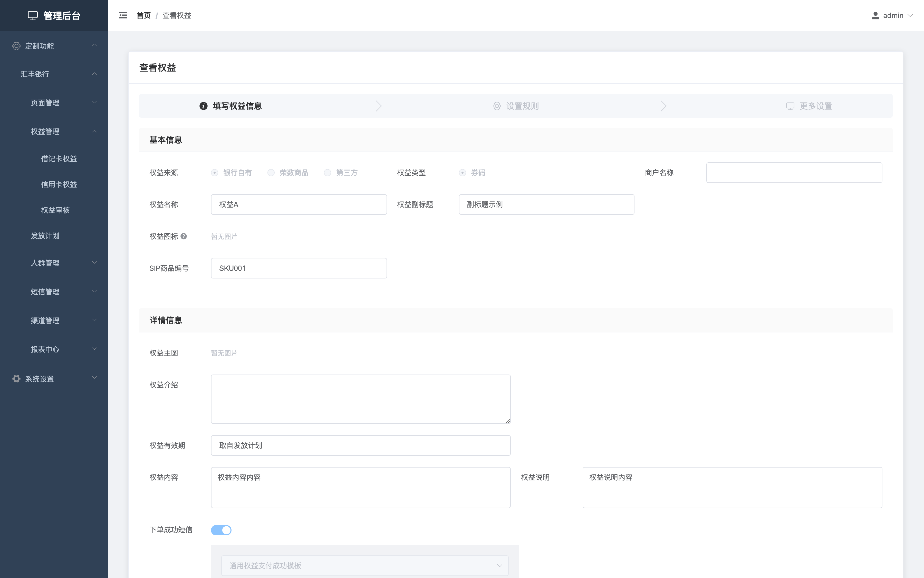Go to the 更多设置 step
The height and width of the screenshot is (578, 924).
coord(809,106)
